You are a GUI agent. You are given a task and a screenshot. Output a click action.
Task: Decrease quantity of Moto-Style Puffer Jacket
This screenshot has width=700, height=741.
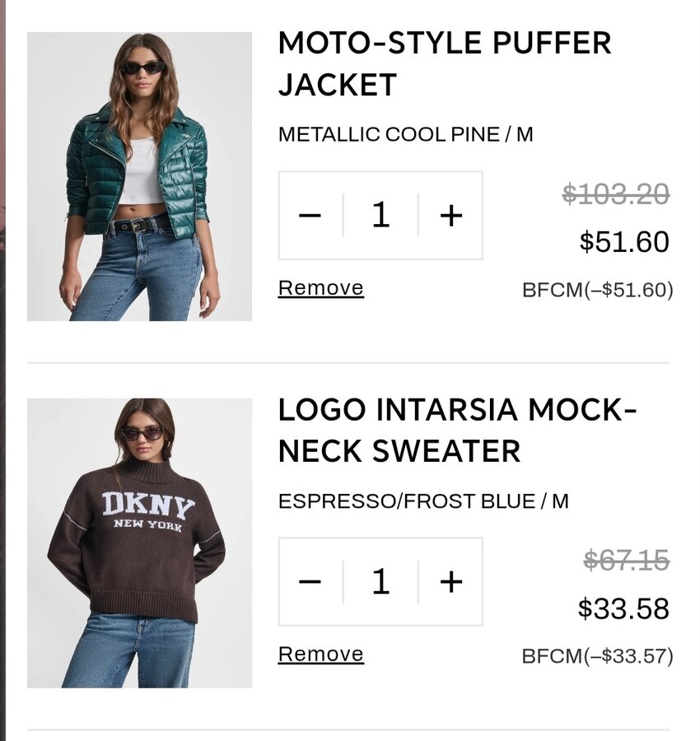click(x=310, y=216)
